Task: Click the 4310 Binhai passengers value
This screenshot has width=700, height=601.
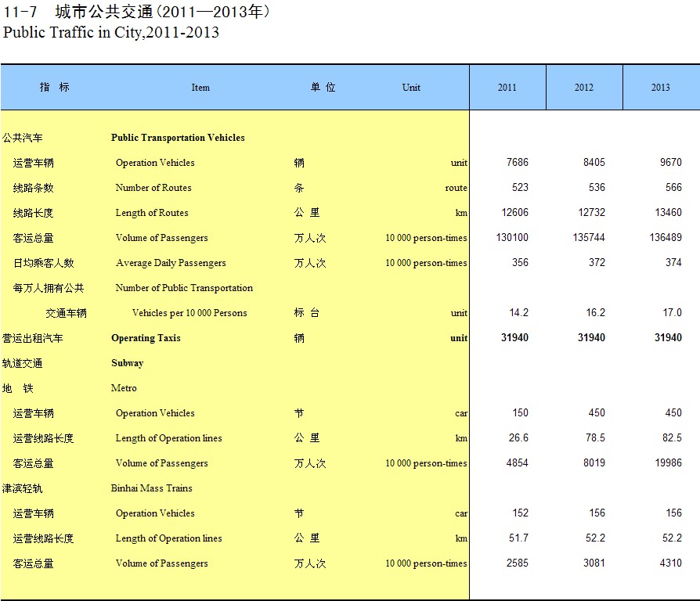Action: [670, 563]
